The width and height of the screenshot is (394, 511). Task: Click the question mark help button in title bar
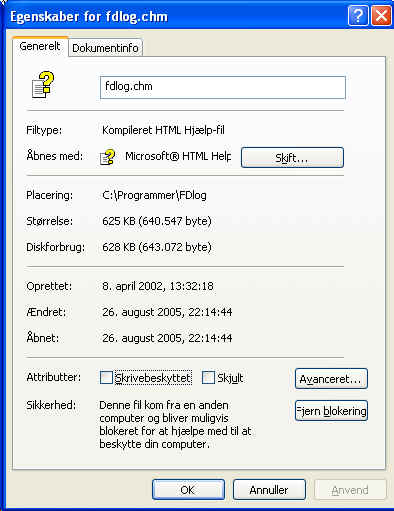[x=358, y=15]
